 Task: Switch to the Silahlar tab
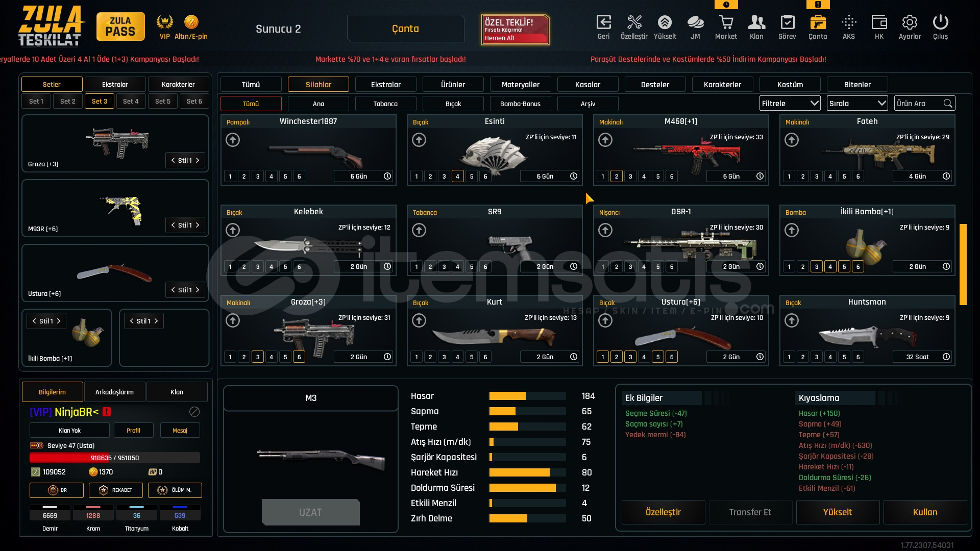tap(318, 84)
